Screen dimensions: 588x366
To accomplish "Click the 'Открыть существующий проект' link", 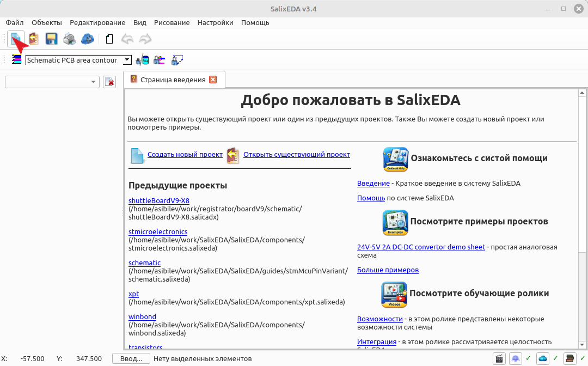I will click(297, 154).
